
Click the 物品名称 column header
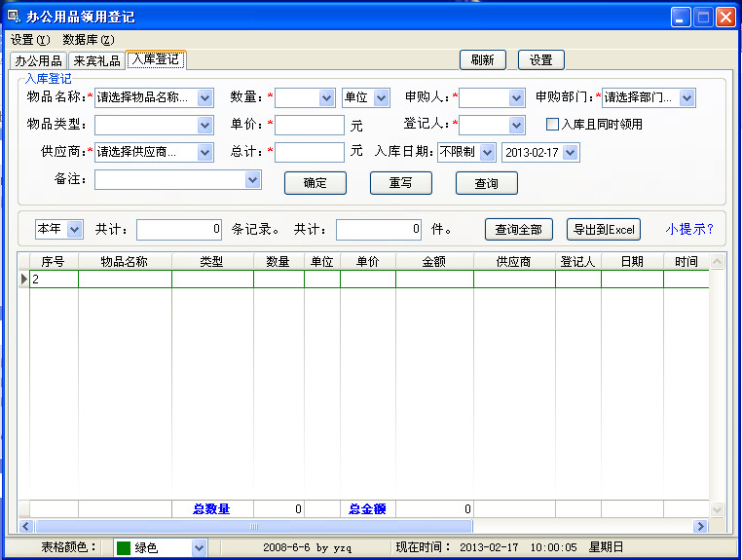(125, 261)
